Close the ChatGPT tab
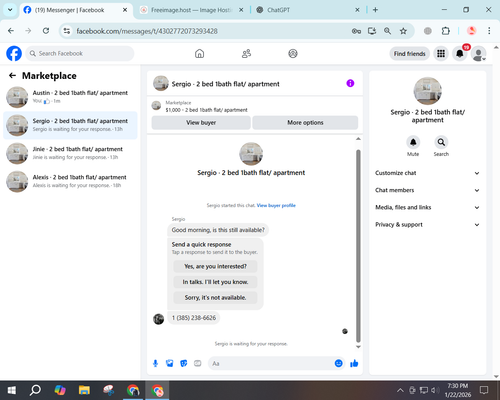Screen dimensions: 500x400 [357, 10]
